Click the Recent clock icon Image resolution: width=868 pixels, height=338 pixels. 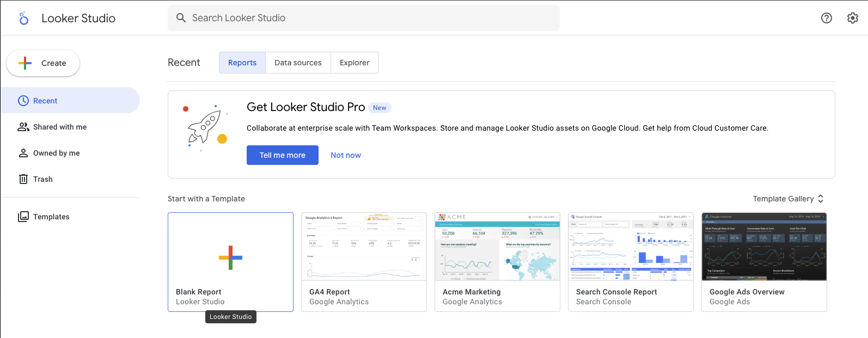[x=23, y=101]
